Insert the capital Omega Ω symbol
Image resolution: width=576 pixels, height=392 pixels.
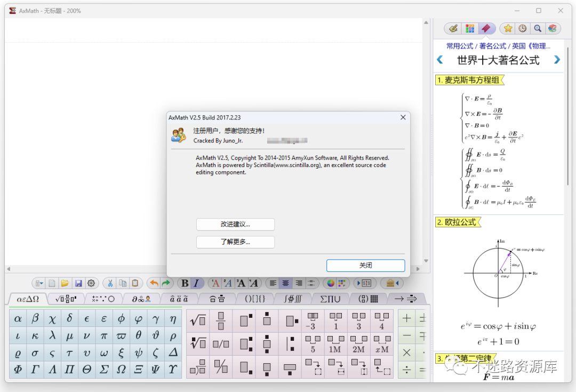coord(121,369)
